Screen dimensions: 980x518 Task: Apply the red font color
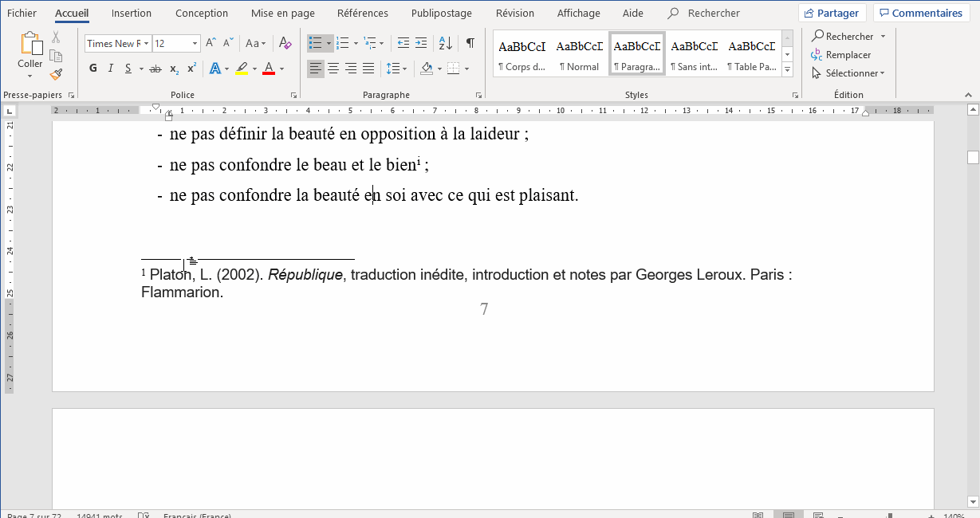(x=269, y=69)
